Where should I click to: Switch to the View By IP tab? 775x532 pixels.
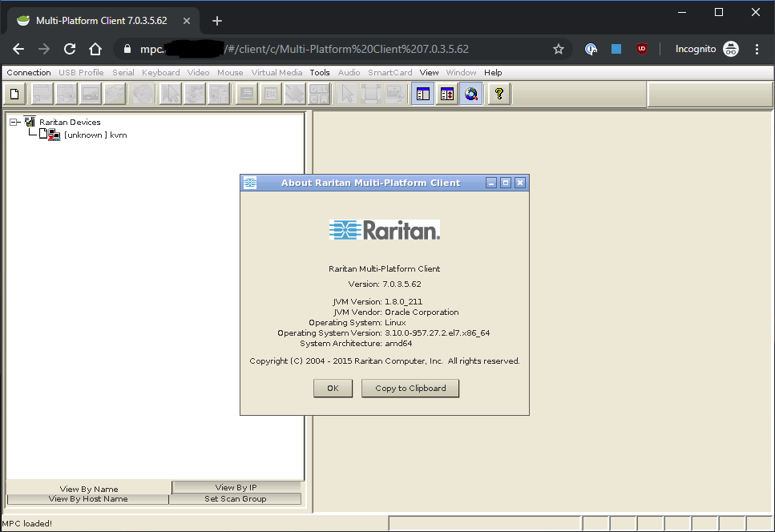coord(236,488)
